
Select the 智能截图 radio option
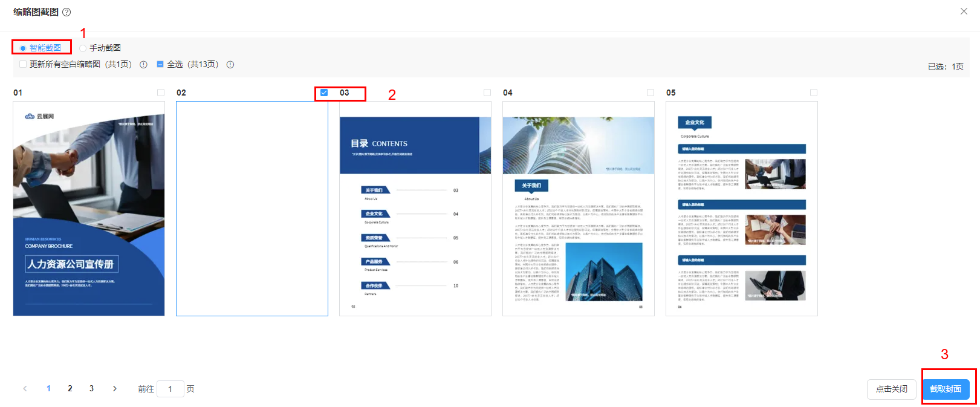(x=23, y=48)
